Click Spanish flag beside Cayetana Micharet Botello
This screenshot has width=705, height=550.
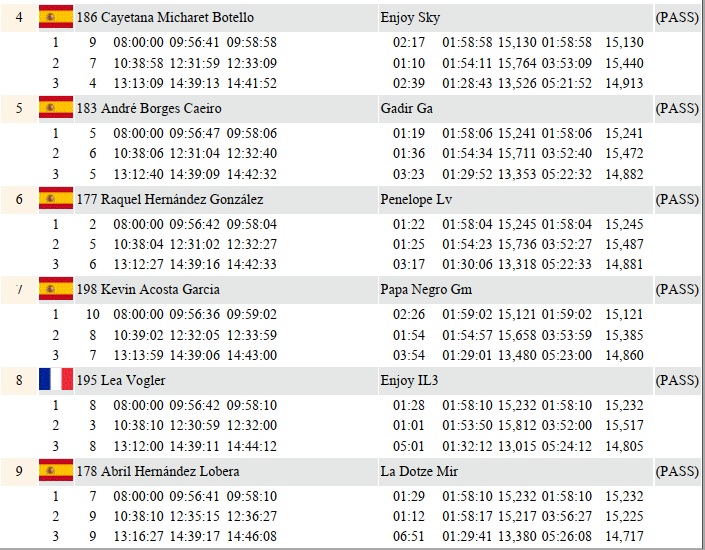pos(56,18)
